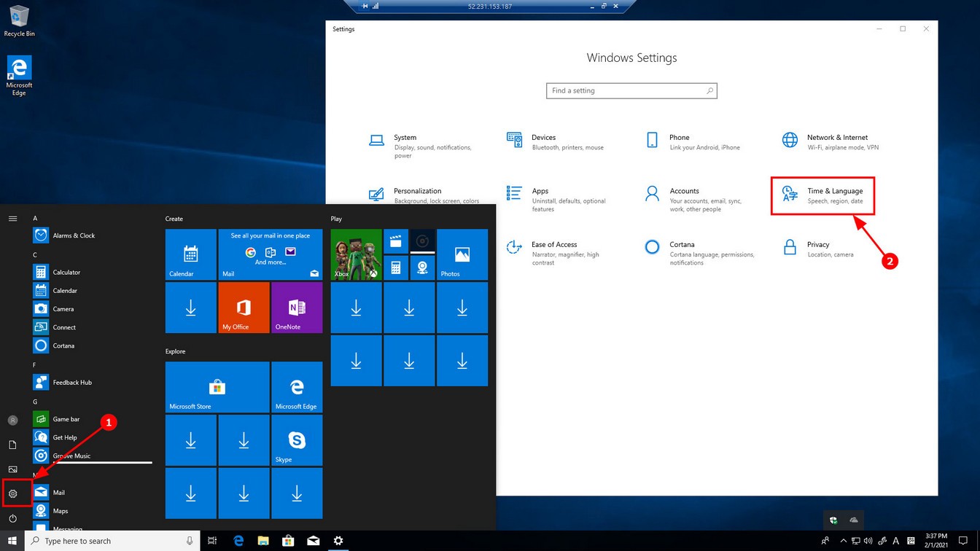Click the taskbar Mail icon

(x=313, y=541)
